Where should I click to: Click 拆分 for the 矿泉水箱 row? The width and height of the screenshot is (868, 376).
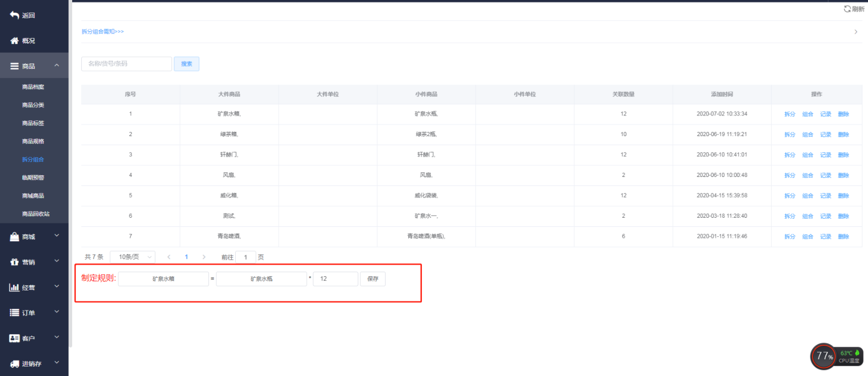click(790, 114)
